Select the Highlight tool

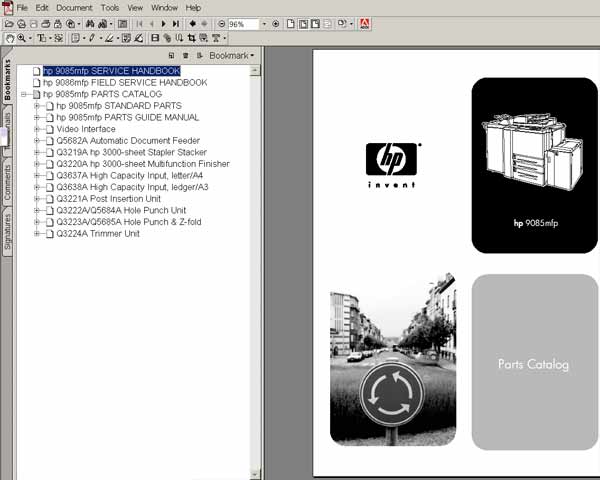109,38
